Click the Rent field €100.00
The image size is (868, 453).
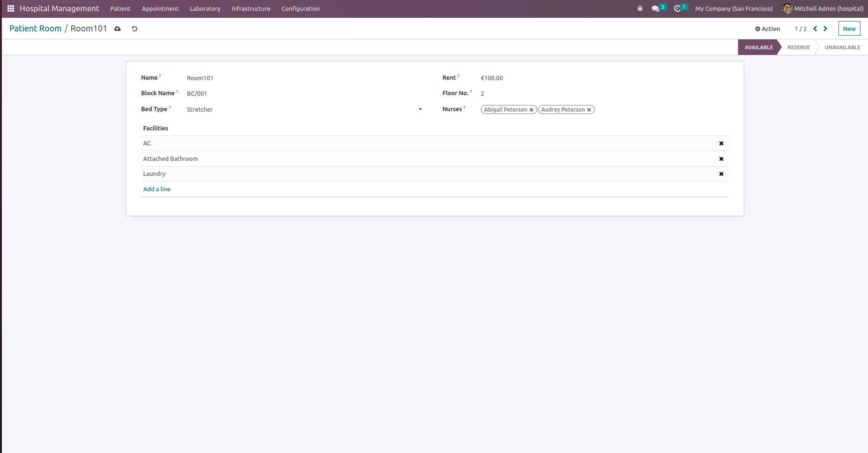tap(605, 78)
